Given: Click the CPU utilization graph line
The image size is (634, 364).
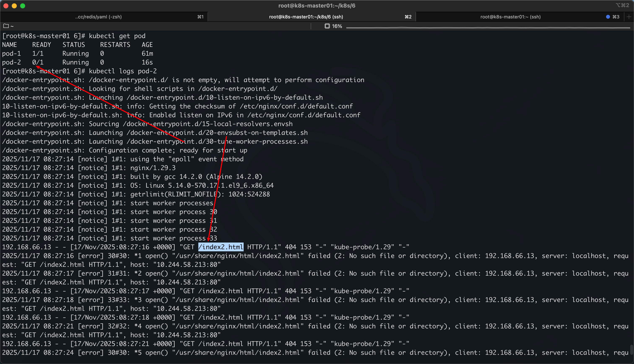Looking at the screenshot, I should [x=488, y=27].
